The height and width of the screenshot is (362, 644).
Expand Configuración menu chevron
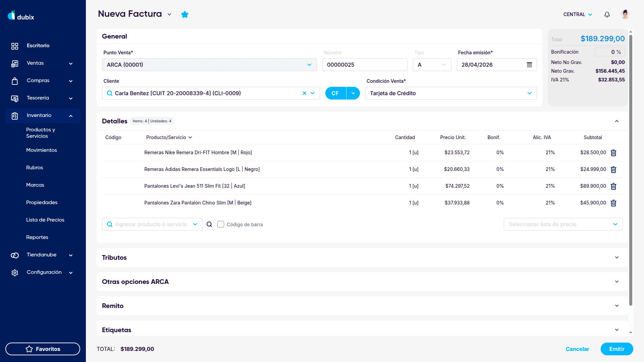tap(71, 273)
